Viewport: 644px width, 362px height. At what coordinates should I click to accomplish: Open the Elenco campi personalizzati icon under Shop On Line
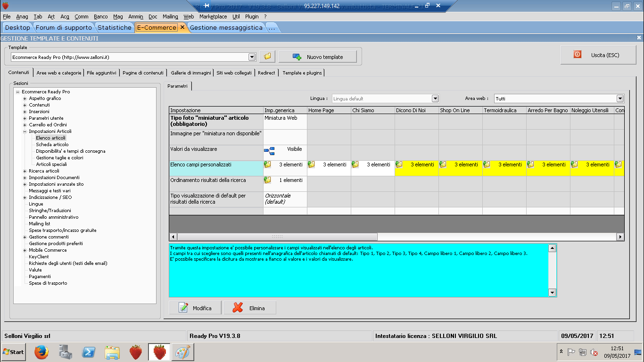pyautogui.click(x=443, y=165)
